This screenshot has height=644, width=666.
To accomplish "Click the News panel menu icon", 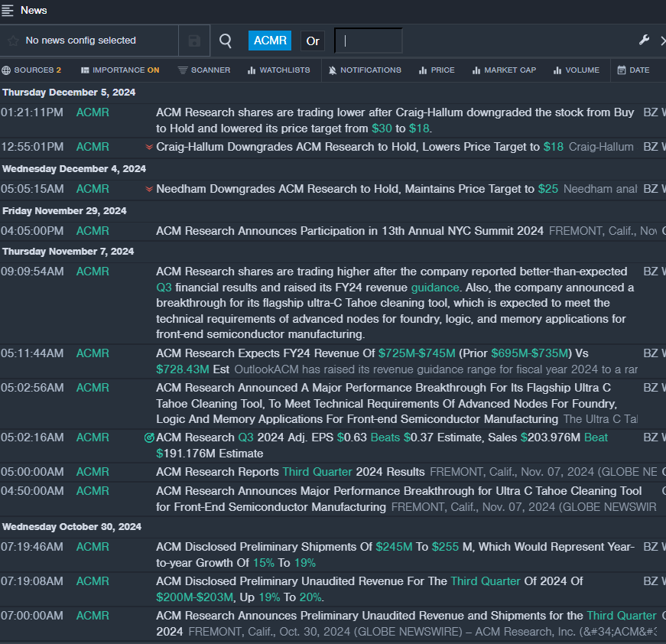I will pyautogui.click(x=8, y=10).
